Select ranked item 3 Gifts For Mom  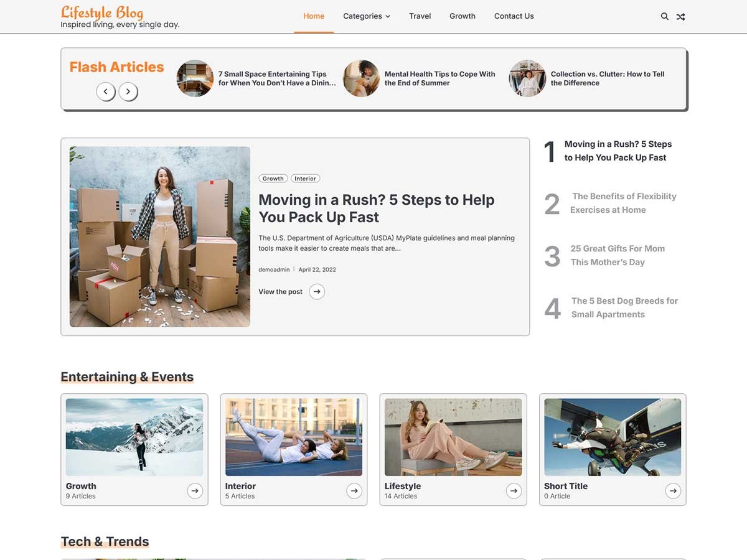pyautogui.click(x=618, y=255)
